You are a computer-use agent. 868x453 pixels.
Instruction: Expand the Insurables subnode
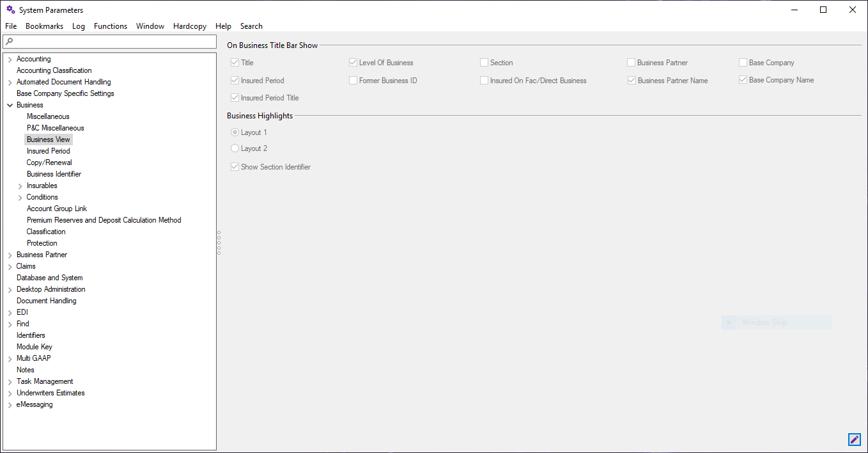(20, 186)
